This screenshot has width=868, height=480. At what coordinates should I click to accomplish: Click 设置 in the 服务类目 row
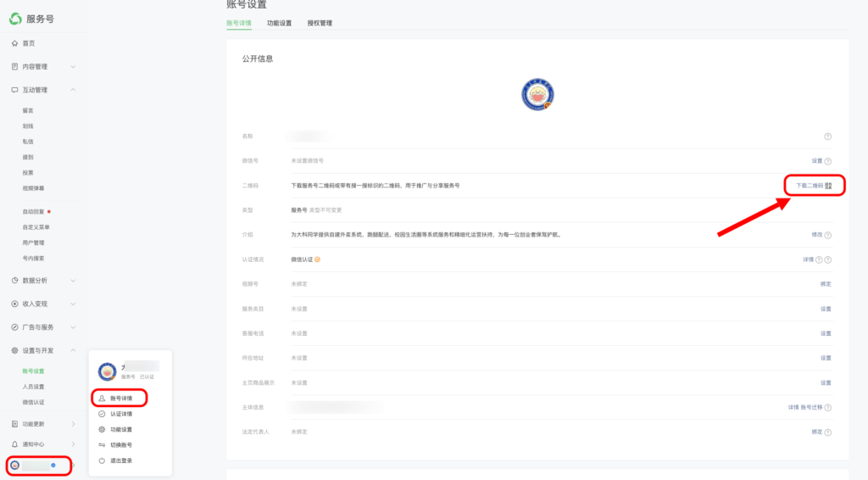826,309
